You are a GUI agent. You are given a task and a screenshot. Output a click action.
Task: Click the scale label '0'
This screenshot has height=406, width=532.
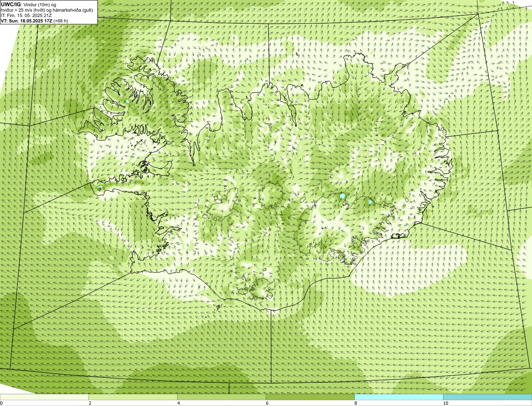tap(1, 403)
